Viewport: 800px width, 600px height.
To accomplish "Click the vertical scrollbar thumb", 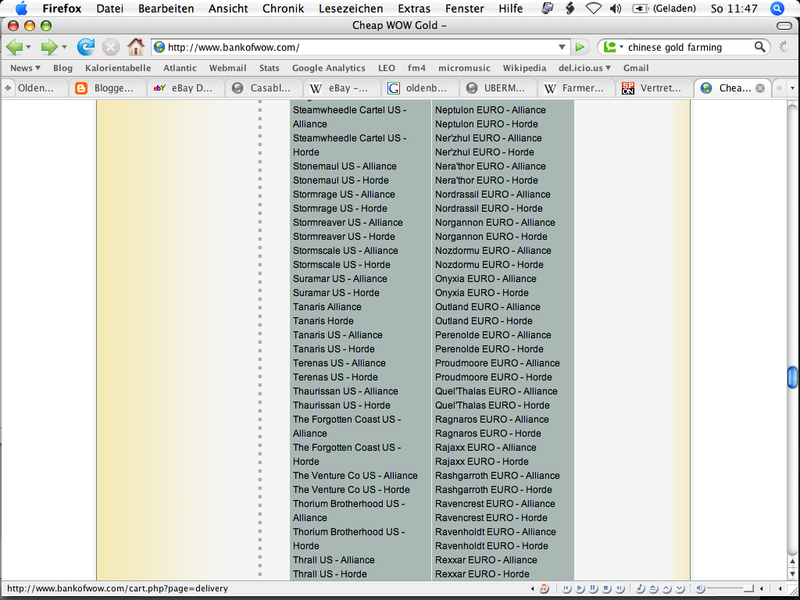I will pos(792,377).
